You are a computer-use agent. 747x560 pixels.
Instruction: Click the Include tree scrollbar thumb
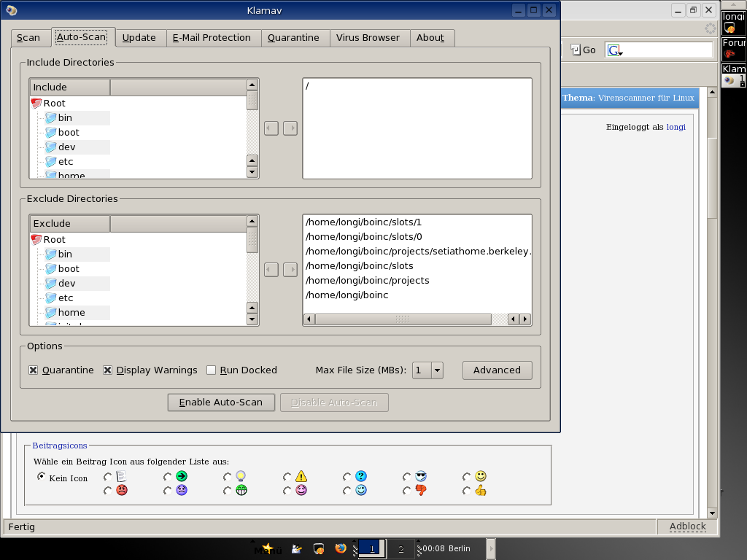[x=252, y=101]
